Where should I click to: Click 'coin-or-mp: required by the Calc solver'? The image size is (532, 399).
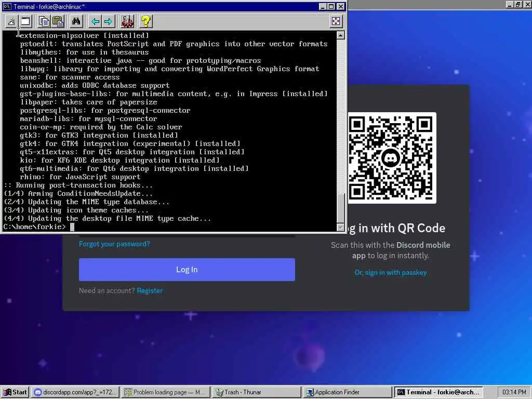pos(101,127)
